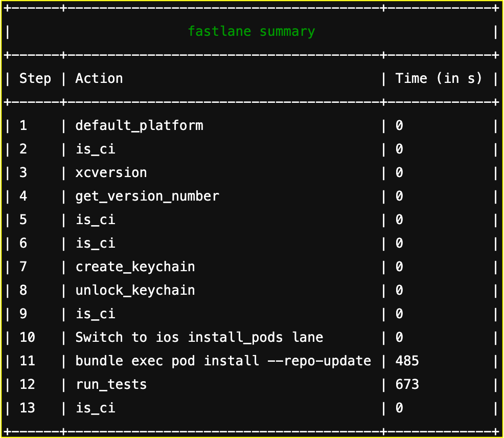Screen dimensions: 504x438
Task: Click the 485 seconds time value
Action: (407, 361)
